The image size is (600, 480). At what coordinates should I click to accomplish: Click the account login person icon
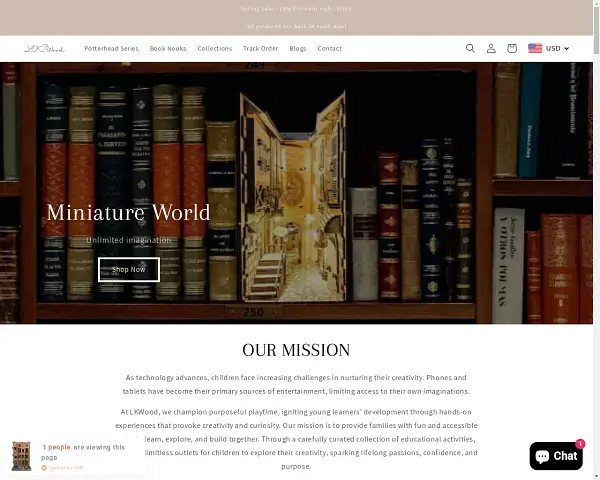pyautogui.click(x=491, y=48)
